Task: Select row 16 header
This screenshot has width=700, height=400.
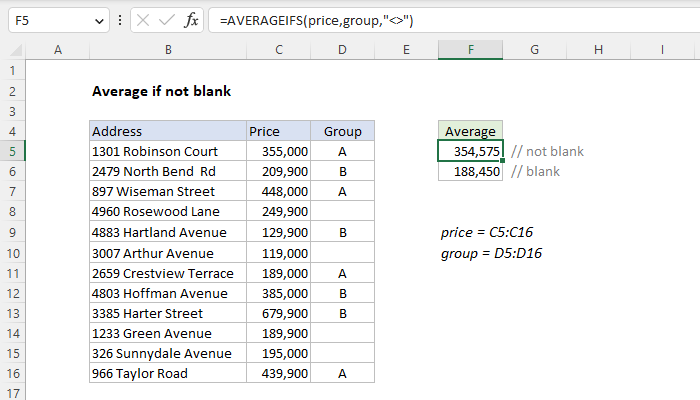Action: pyautogui.click(x=12, y=373)
